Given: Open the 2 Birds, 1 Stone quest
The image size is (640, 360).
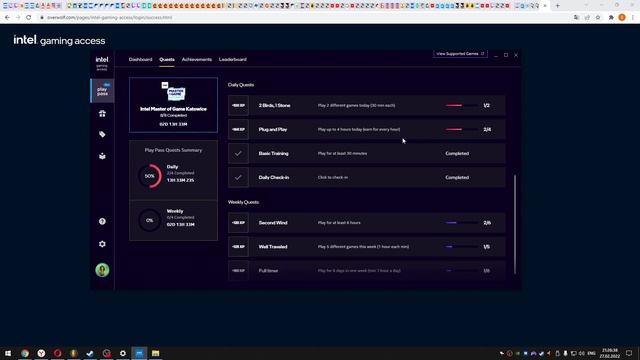Looking at the screenshot, I should 367,105.
